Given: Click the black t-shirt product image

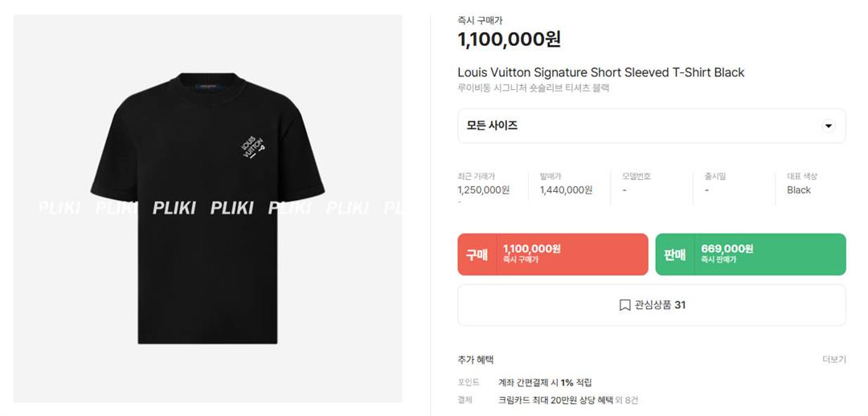Looking at the screenshot, I should click(x=207, y=209).
